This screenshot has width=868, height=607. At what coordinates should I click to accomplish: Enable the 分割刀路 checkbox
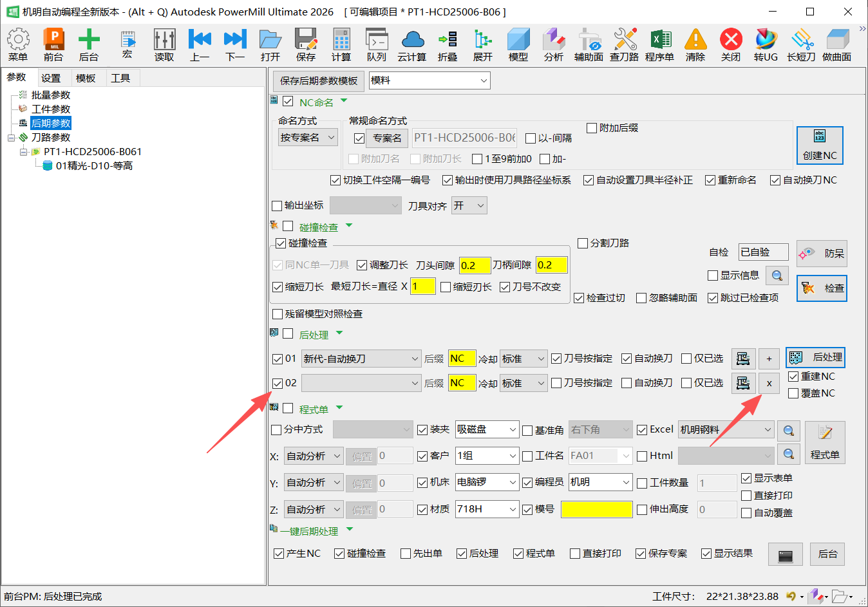click(583, 243)
